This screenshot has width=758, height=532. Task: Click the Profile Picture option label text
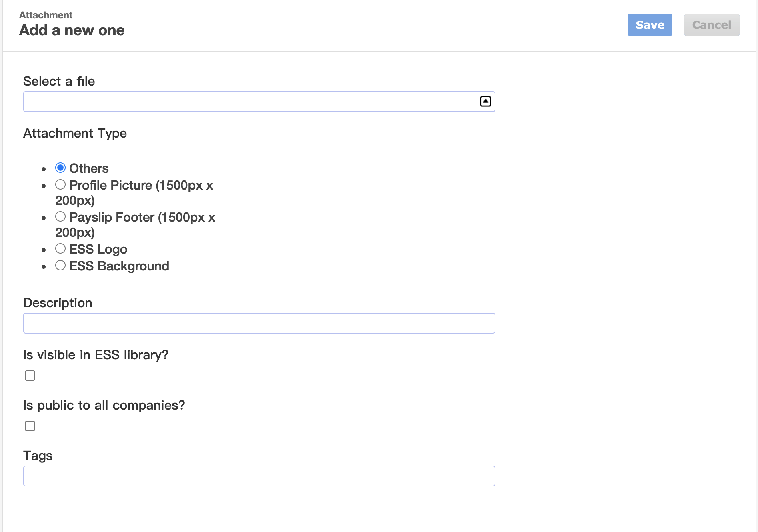[x=134, y=192]
